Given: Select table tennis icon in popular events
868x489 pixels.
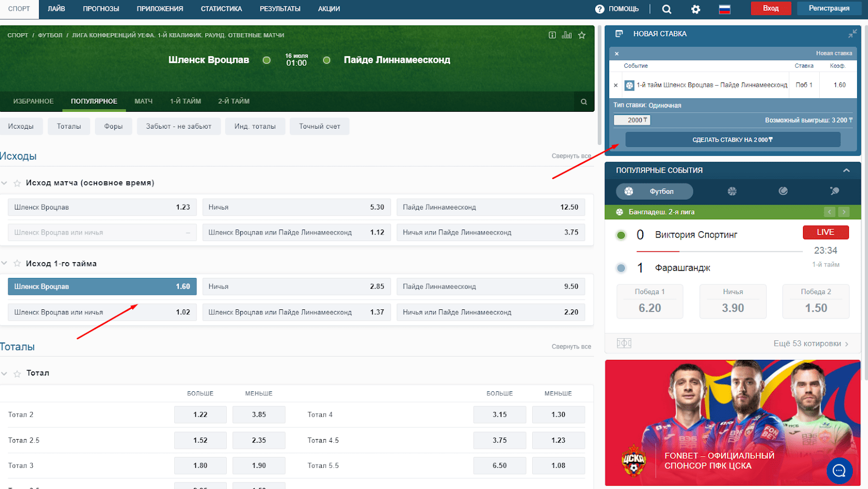Looking at the screenshot, I should click(x=834, y=191).
